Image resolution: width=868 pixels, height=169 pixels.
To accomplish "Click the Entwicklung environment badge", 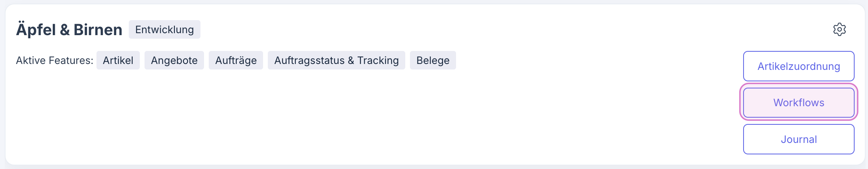I will (x=164, y=30).
